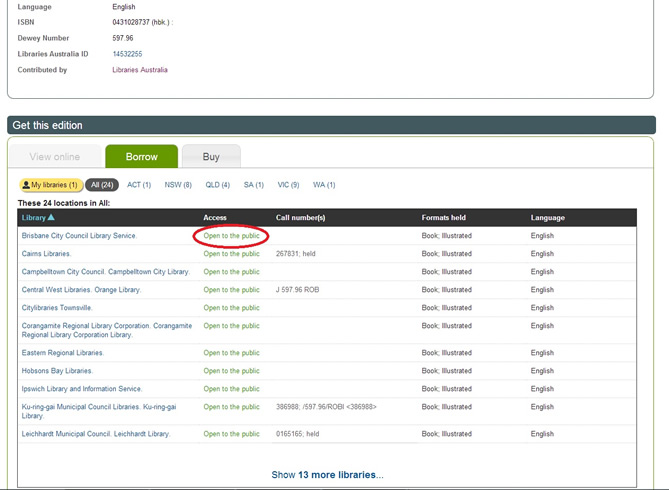Open Libraries Australia ID 14532255 link

(127, 54)
